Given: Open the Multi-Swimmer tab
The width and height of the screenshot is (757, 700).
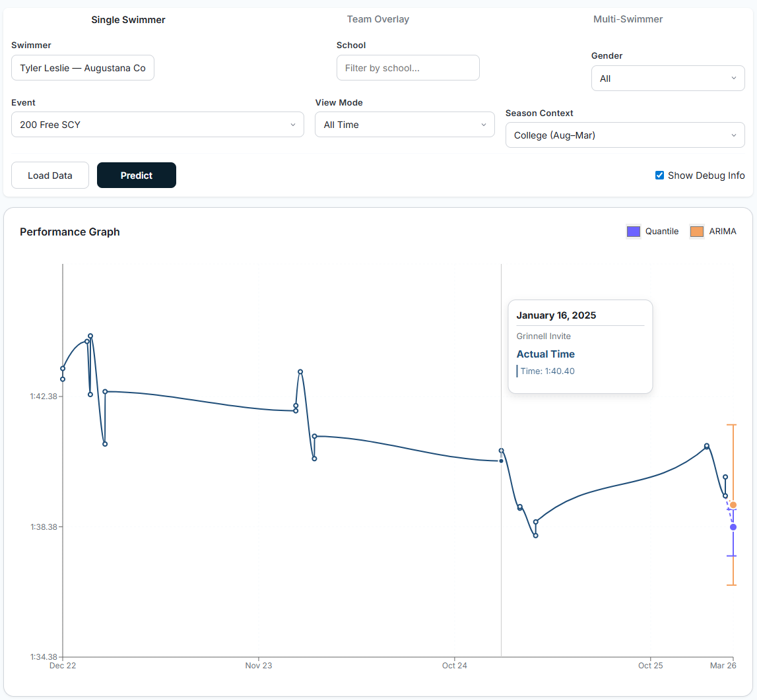Looking at the screenshot, I should [628, 19].
